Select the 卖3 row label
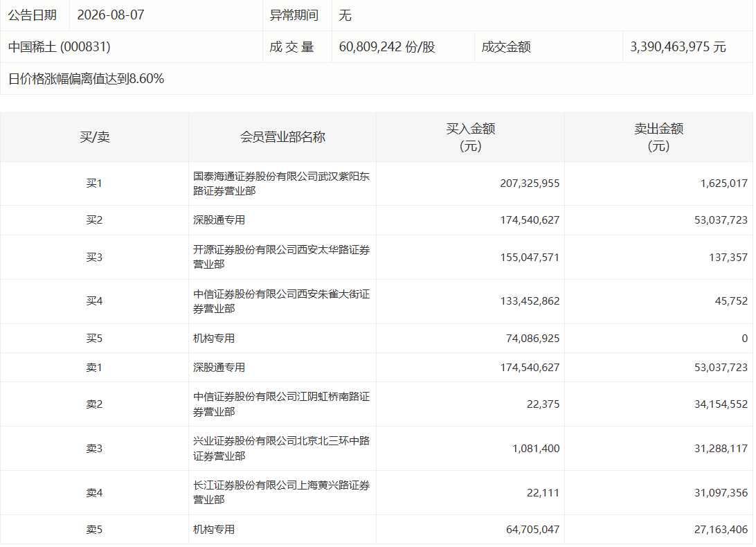 94,449
